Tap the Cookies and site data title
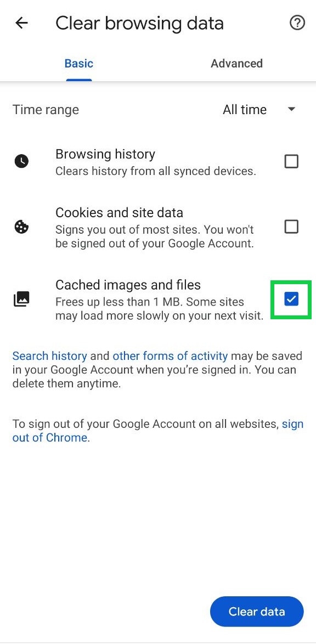Image resolution: width=316 pixels, height=644 pixels. pos(119,213)
